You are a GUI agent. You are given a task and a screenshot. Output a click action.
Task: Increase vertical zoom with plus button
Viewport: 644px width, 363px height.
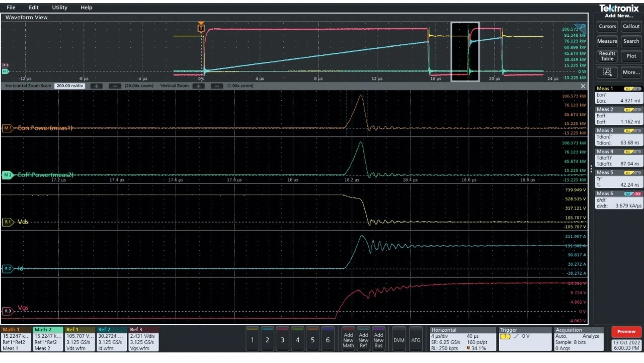tap(199, 86)
